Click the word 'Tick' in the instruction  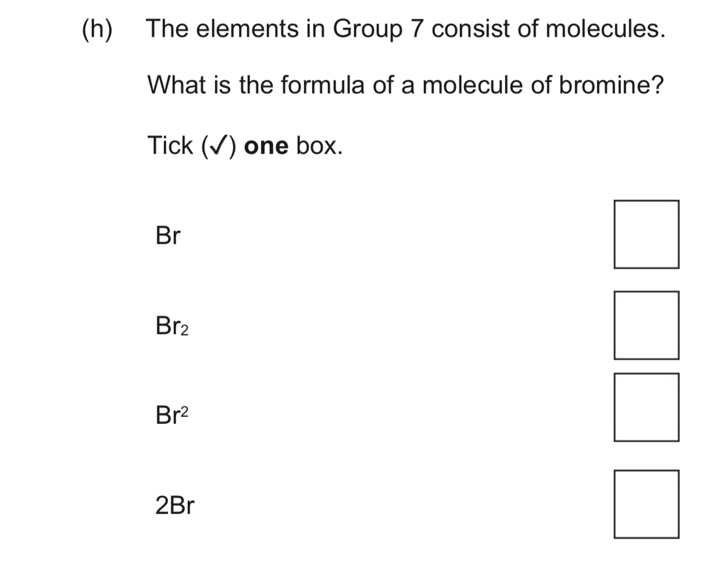170,146
